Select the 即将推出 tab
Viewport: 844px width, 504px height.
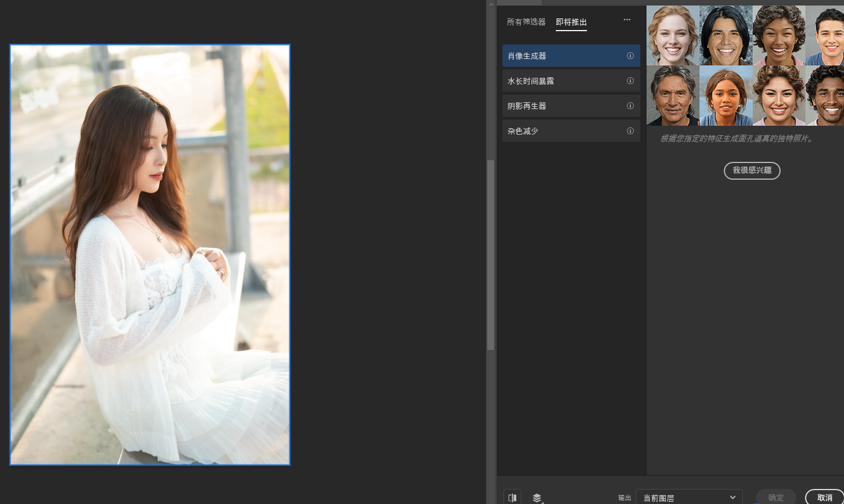(x=571, y=22)
